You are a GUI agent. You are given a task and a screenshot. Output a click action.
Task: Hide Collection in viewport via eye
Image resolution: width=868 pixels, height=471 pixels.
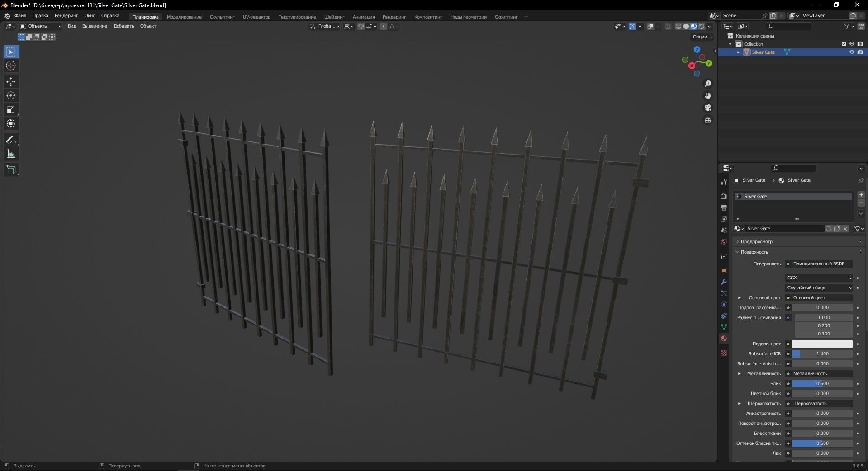(x=852, y=44)
